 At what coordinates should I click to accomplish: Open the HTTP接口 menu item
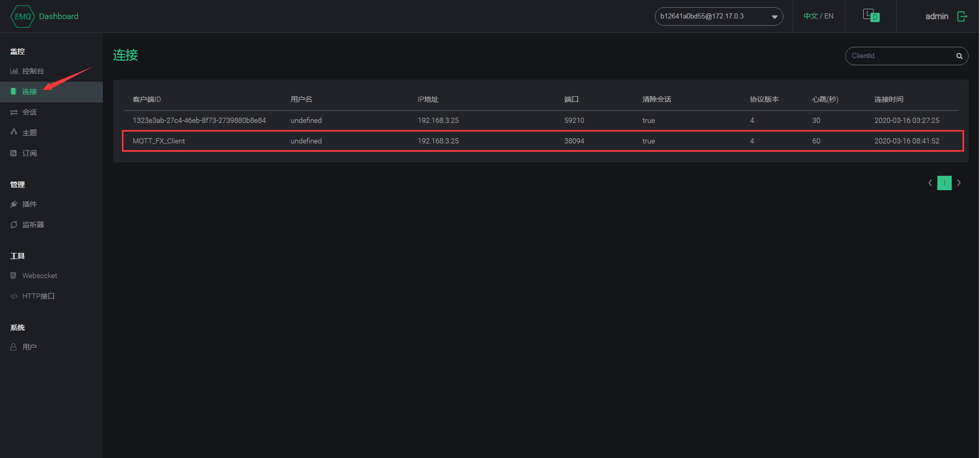click(38, 296)
